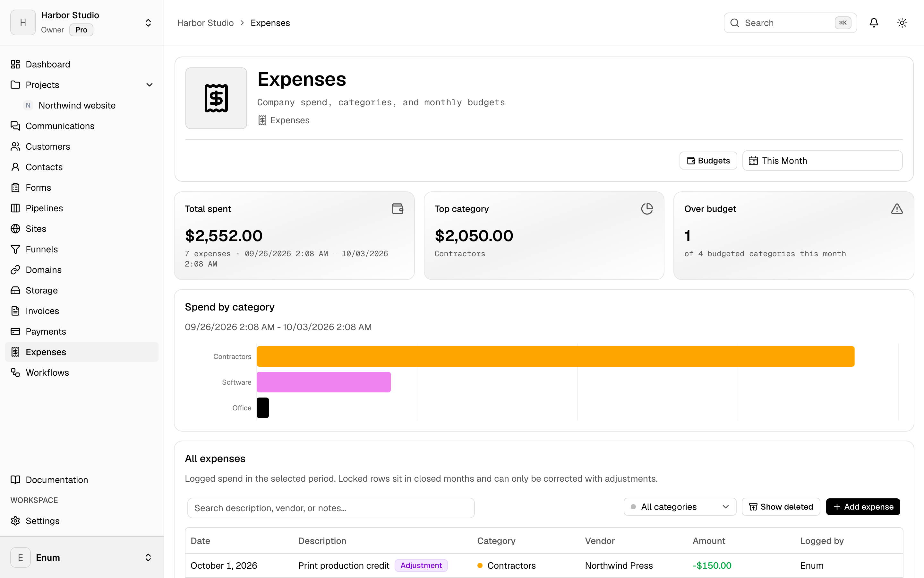924x578 pixels.
Task: Click the Payments card icon
Action: coord(15,331)
